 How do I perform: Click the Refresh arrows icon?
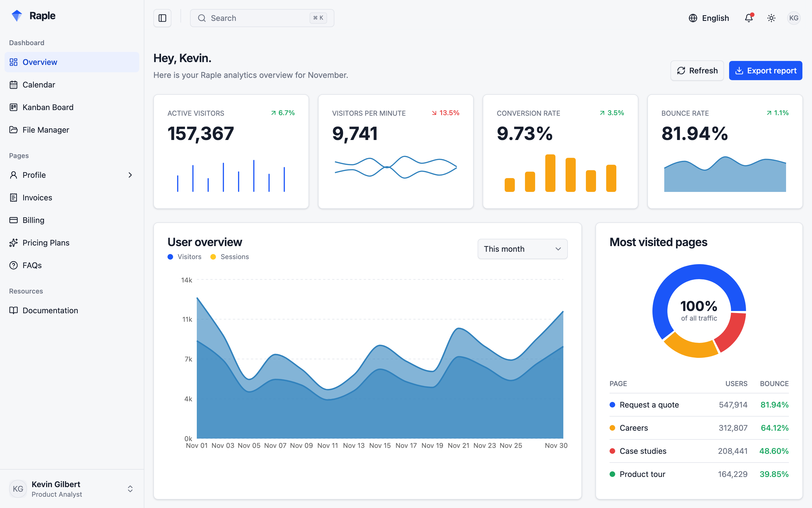(681, 71)
